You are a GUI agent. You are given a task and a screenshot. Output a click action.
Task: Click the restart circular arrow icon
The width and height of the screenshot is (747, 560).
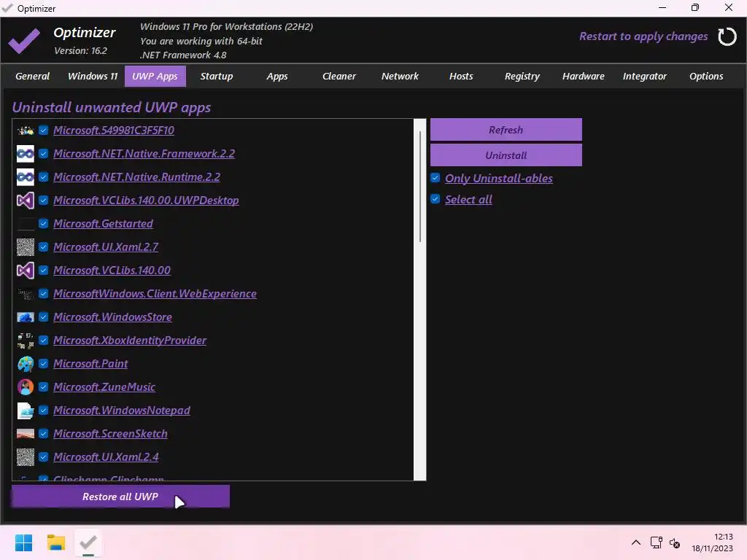point(727,36)
